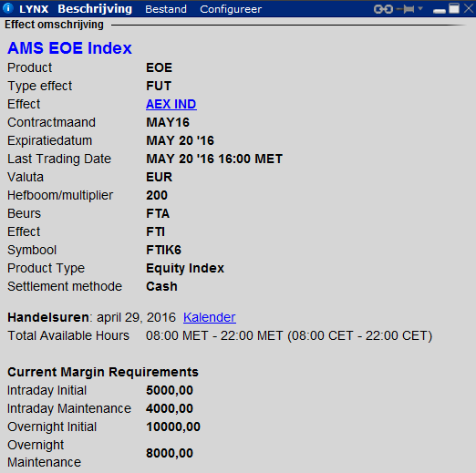Close the Beschrijving window

coord(469,8)
